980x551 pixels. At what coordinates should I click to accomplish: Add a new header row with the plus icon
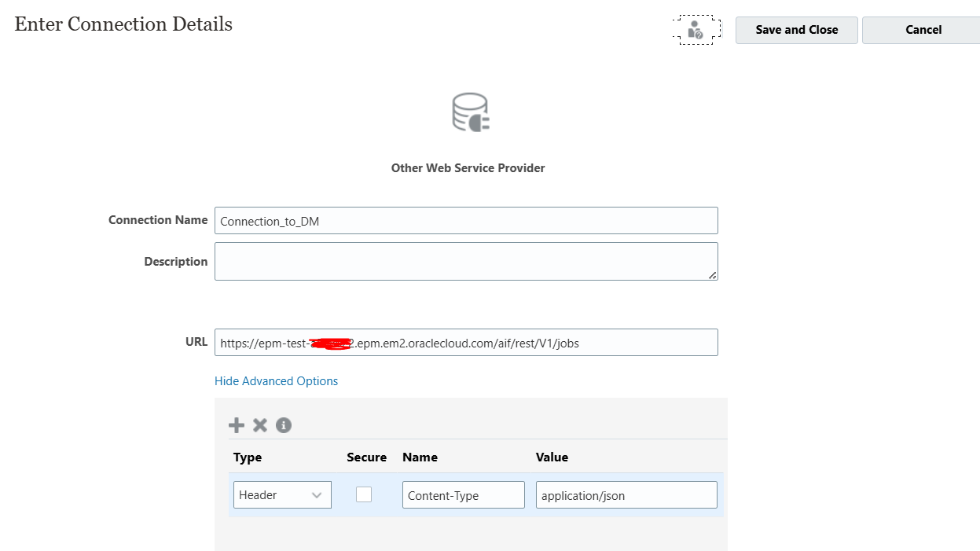tap(237, 424)
